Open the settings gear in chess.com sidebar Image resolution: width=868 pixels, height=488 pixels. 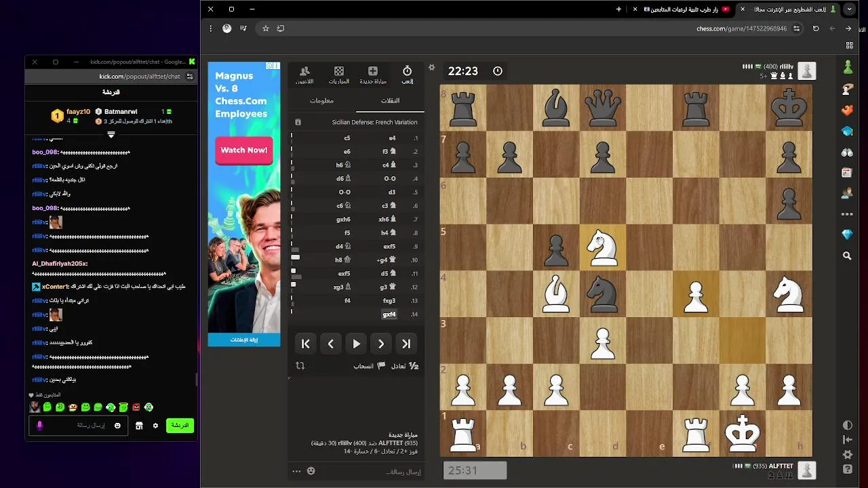click(847, 455)
